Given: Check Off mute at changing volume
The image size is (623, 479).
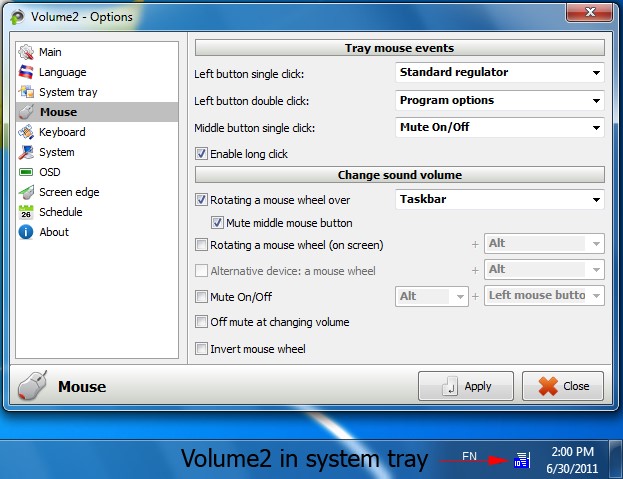Looking at the screenshot, I should pos(201,322).
